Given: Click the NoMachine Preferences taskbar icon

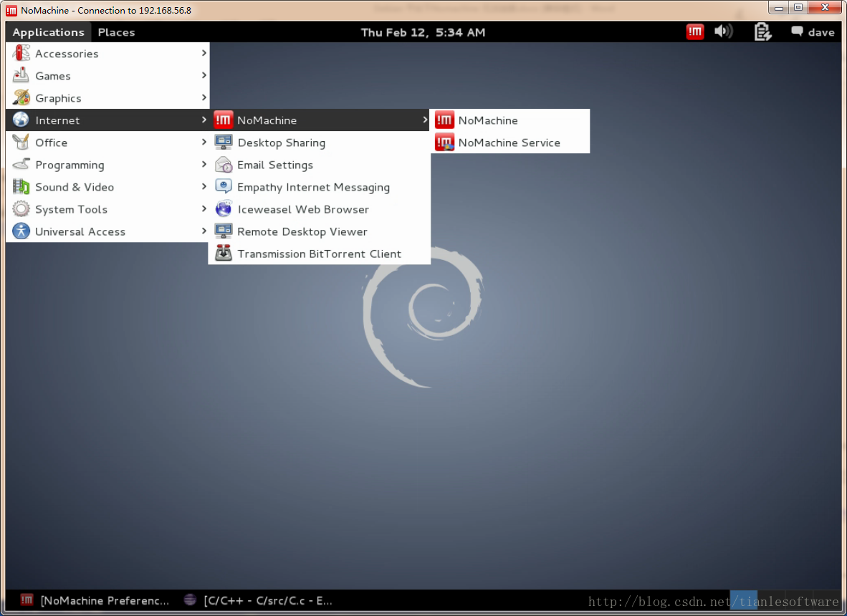Looking at the screenshot, I should point(27,600).
